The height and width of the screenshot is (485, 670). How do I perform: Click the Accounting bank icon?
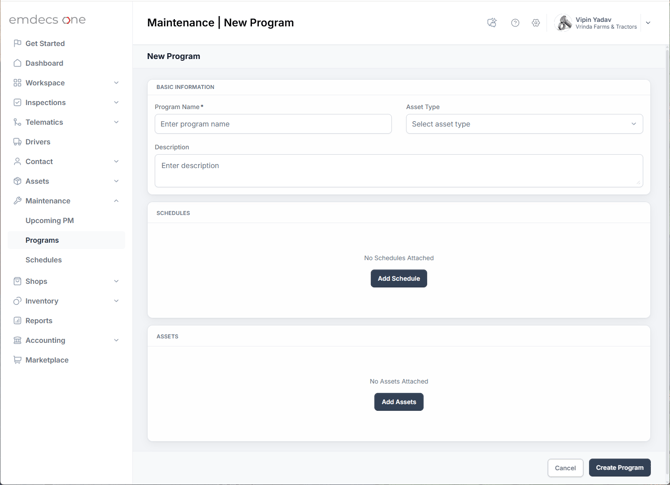pyautogui.click(x=17, y=340)
